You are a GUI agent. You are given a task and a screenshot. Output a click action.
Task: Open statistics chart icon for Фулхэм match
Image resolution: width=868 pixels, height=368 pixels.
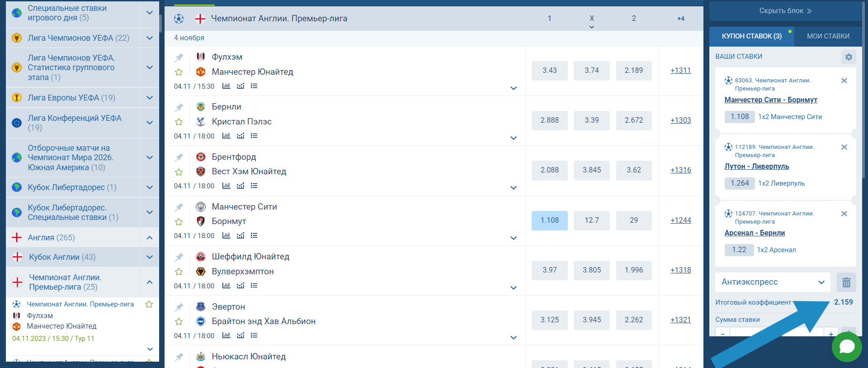pos(226,86)
